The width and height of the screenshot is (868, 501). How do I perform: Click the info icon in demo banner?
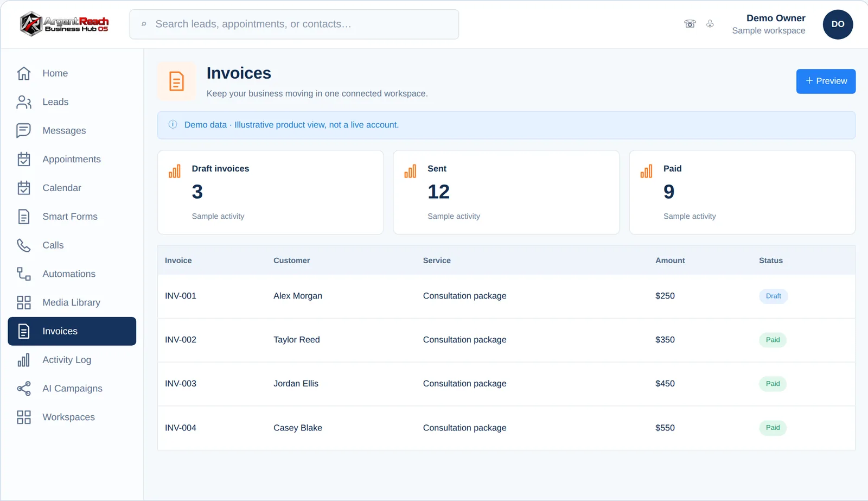click(x=173, y=124)
